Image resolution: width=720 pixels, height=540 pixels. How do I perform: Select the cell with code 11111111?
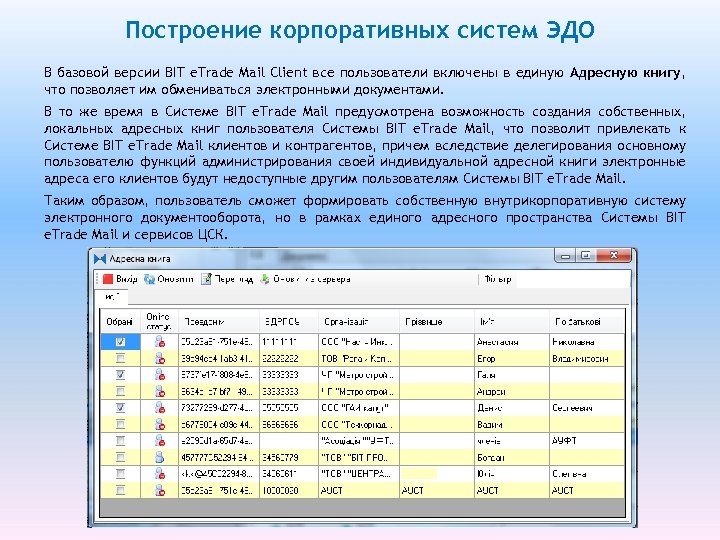(x=288, y=342)
